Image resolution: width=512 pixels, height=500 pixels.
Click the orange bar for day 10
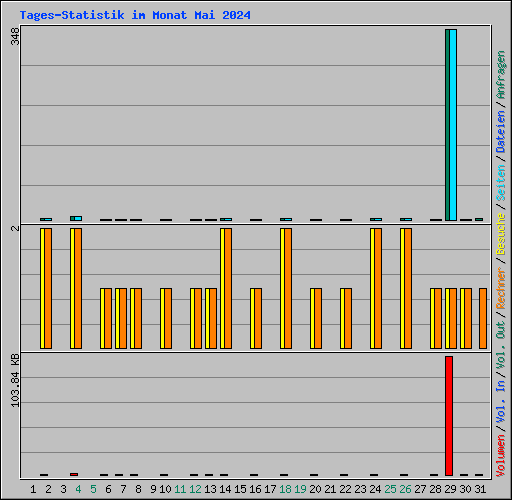pyautogui.click(x=168, y=318)
